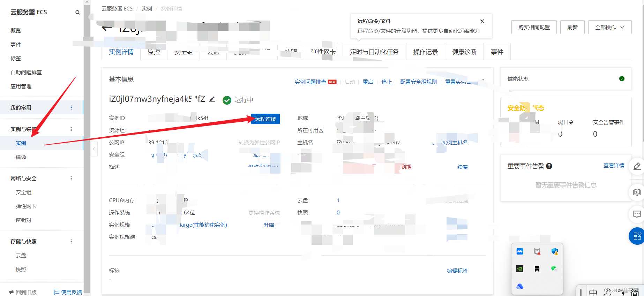The width and height of the screenshot is (644, 296).
Task: Open the floating documentation book icon
Action: click(x=637, y=192)
